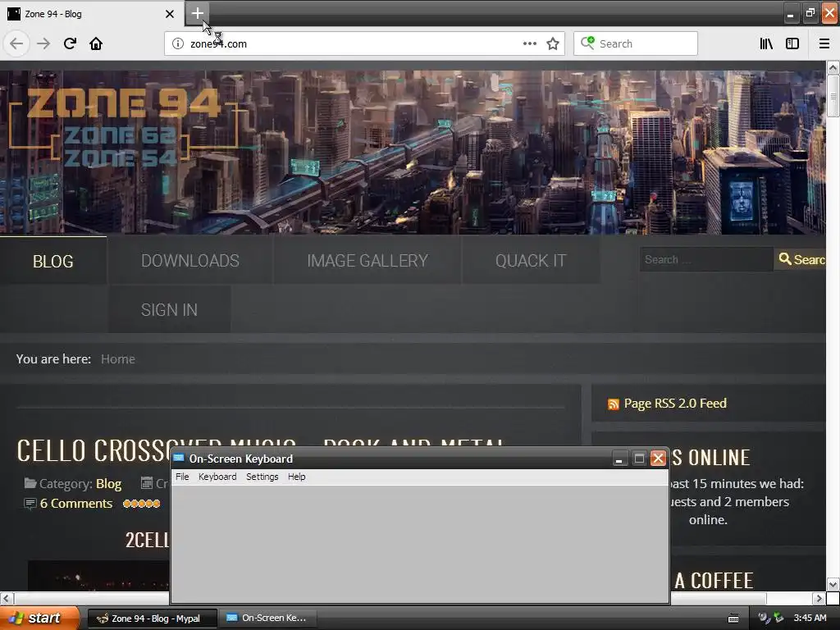Click page scrollbar down arrow
Screen dimensions: 840x630
(833, 584)
